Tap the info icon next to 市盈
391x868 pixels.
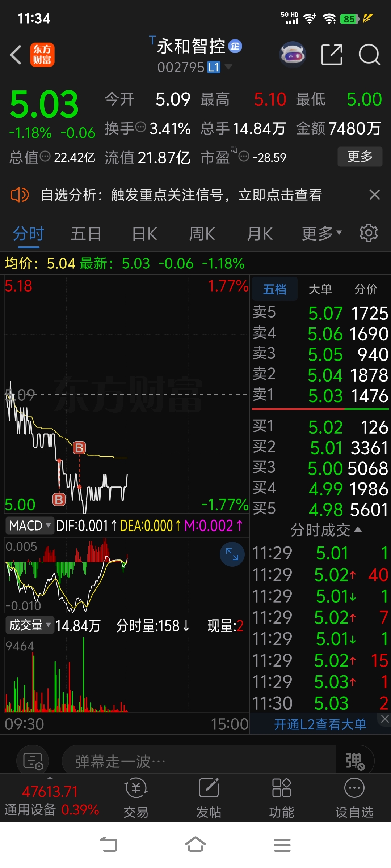(244, 157)
